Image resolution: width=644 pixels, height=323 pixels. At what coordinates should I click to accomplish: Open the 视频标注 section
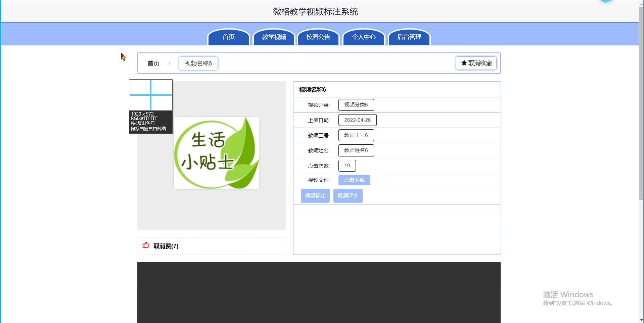(x=315, y=196)
